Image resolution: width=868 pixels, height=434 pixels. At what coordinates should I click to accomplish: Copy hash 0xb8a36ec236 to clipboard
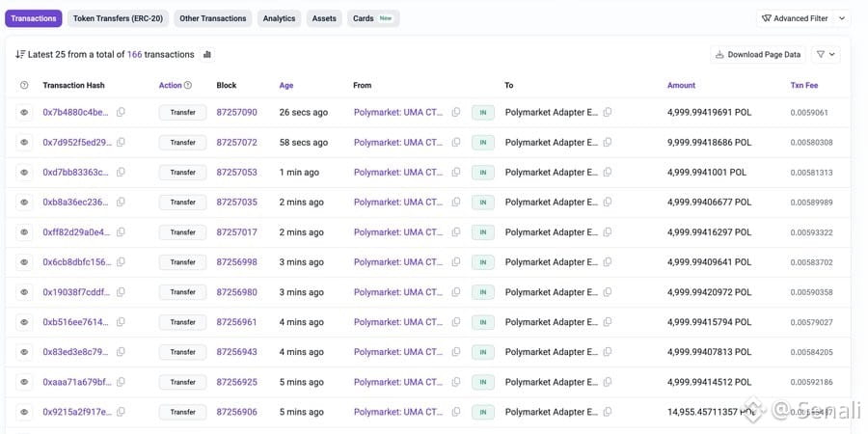[x=121, y=202]
